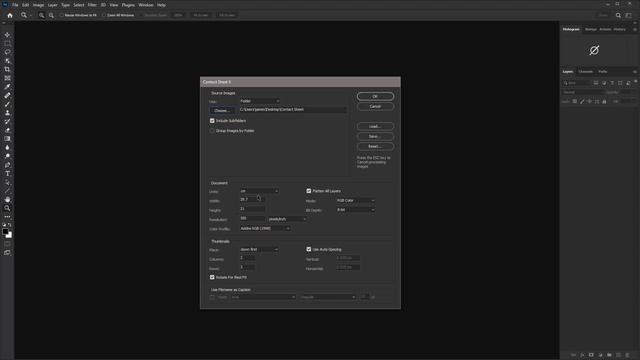Open the Bit Depth dropdown
640x360 pixels.
point(356,210)
